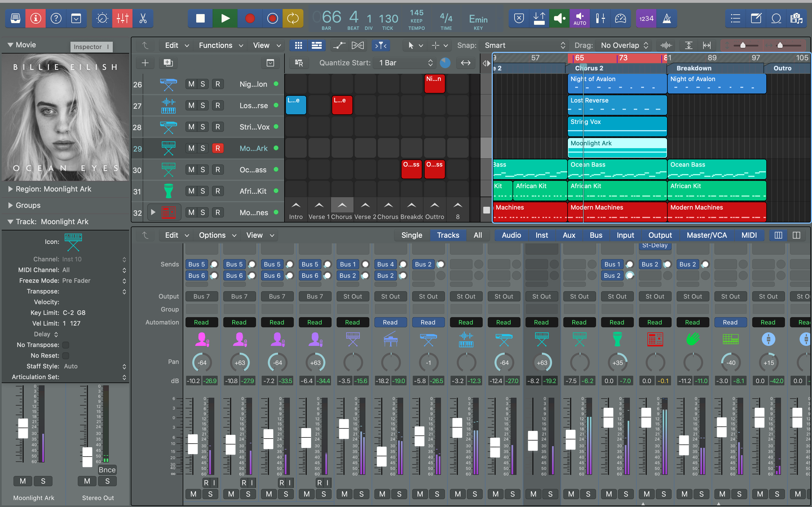812x507 pixels.
Task: Click the Flex show/hide icon in tracks toolbar
Action: [x=357, y=45]
